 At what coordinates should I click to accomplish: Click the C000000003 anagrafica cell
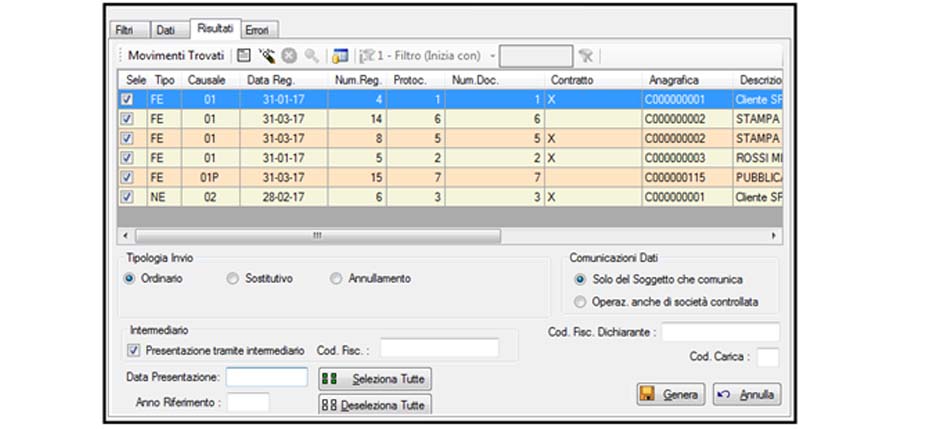coord(687,158)
